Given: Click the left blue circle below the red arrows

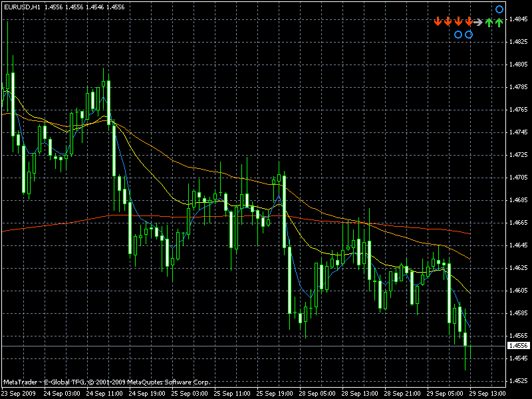Looking at the screenshot, I should click(x=458, y=35).
